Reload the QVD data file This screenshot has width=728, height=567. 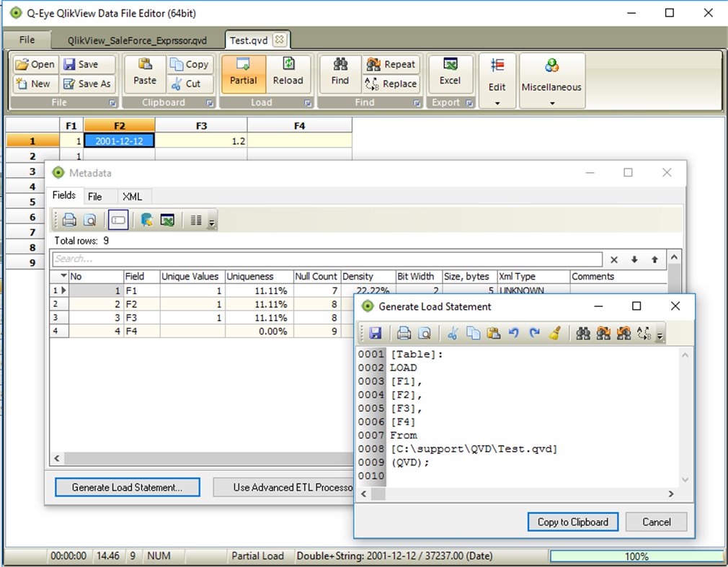click(288, 73)
